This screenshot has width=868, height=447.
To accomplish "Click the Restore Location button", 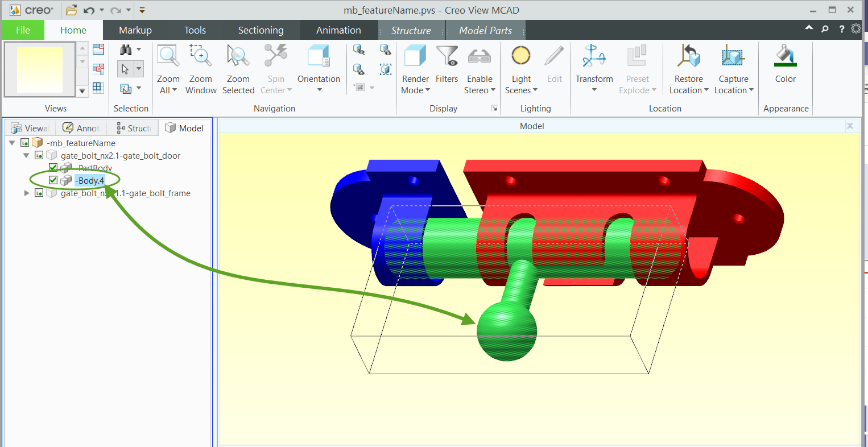I will pyautogui.click(x=689, y=69).
